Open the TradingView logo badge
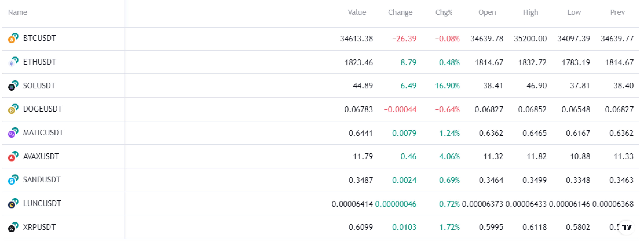 point(626,227)
